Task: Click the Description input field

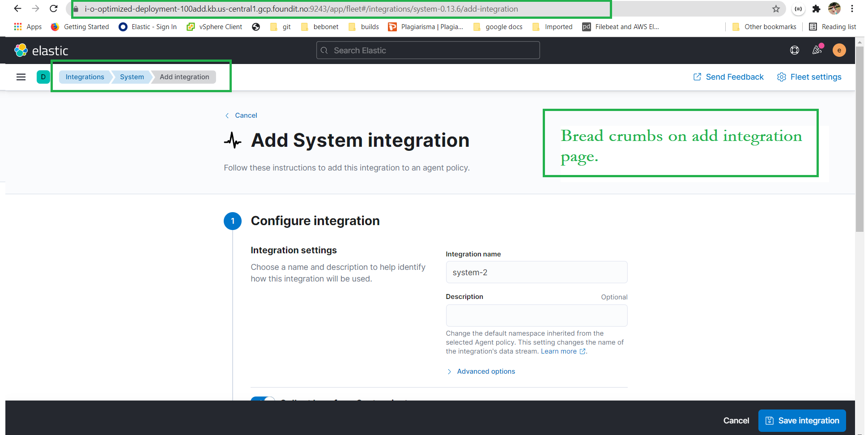Action: coord(536,316)
